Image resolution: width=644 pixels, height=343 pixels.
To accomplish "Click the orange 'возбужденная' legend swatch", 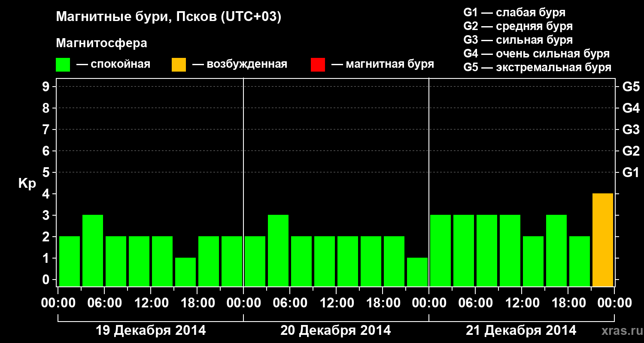I will click(x=179, y=65).
